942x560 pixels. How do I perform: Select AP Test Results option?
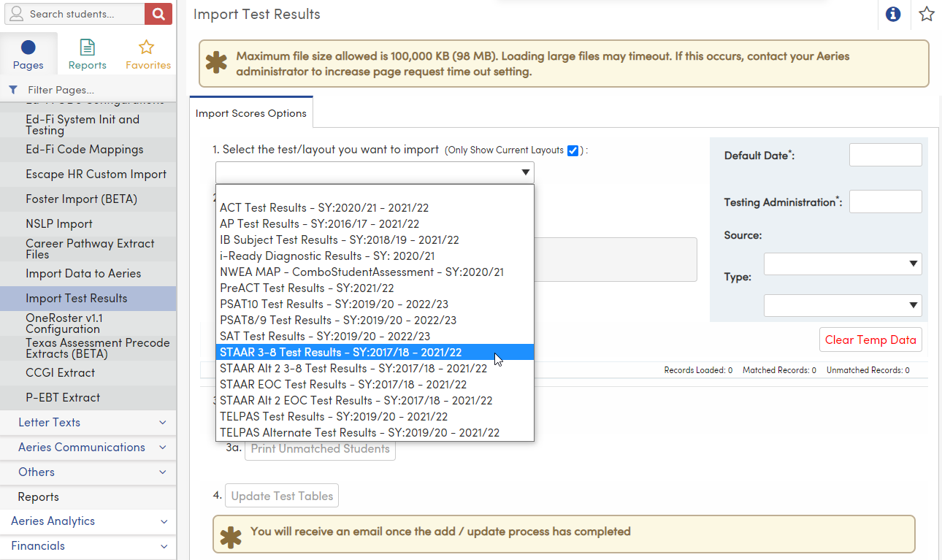tap(375, 223)
